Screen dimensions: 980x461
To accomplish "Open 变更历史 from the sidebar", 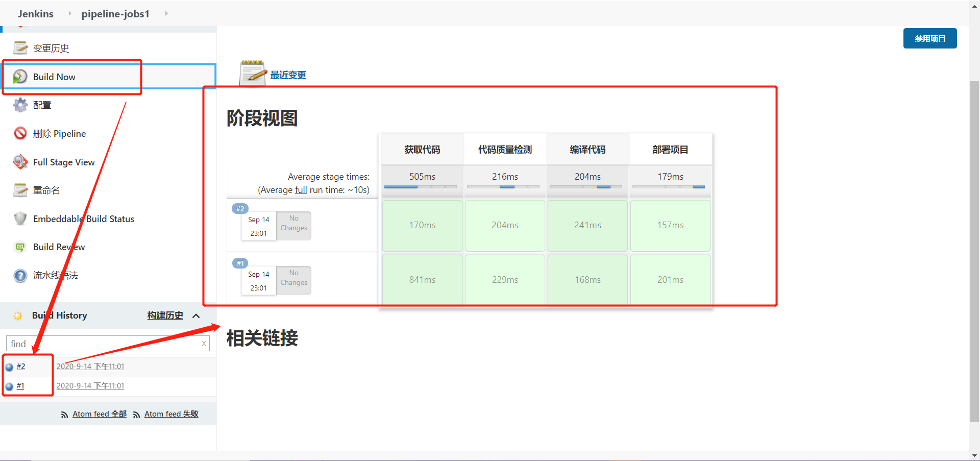I will point(51,48).
